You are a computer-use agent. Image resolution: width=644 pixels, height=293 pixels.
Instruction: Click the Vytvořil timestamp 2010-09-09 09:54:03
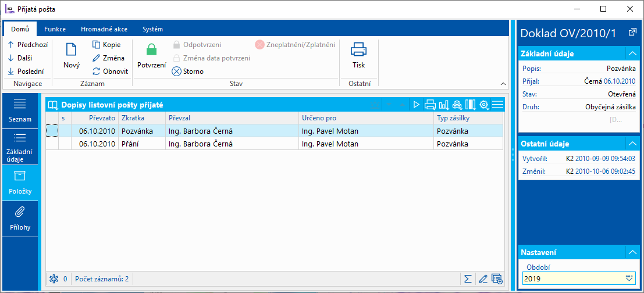pos(605,159)
